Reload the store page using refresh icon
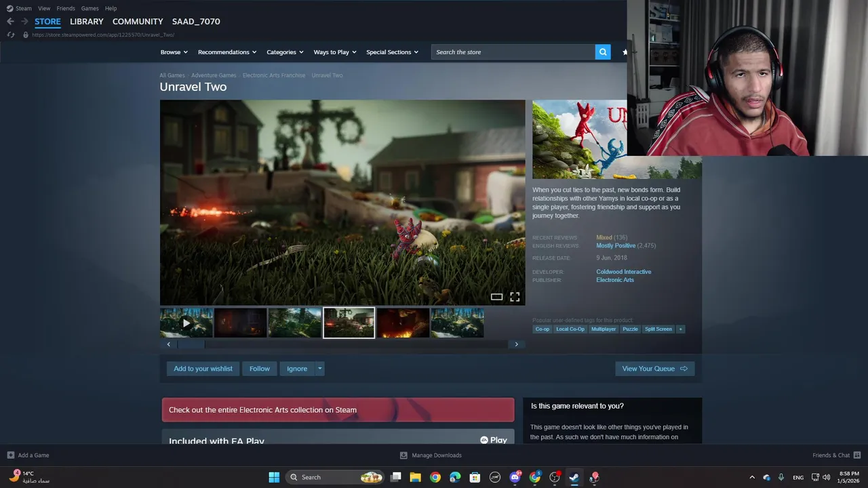 [x=10, y=35]
